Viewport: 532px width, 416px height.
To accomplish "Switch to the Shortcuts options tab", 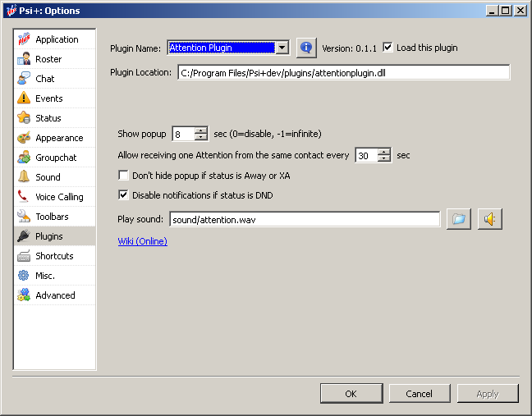I will (54, 256).
